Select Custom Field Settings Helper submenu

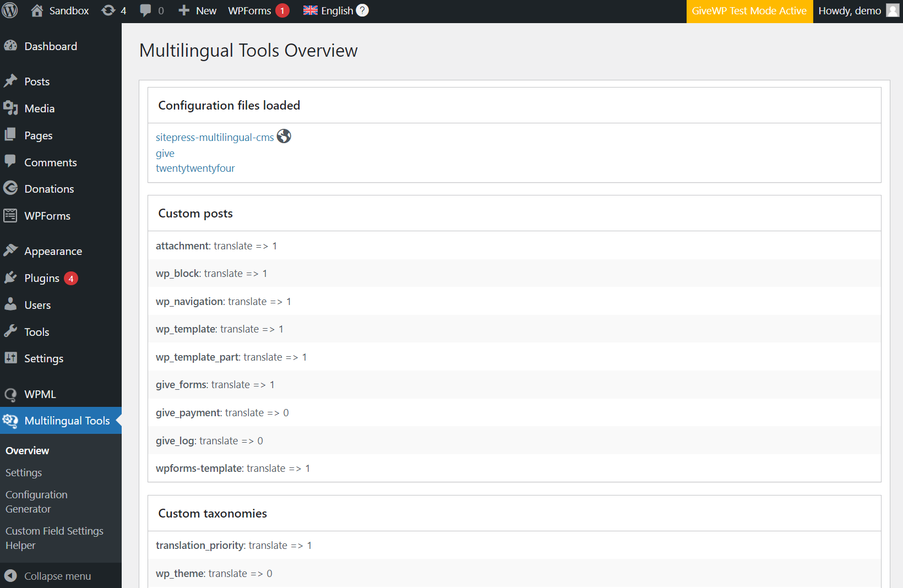tap(55, 538)
